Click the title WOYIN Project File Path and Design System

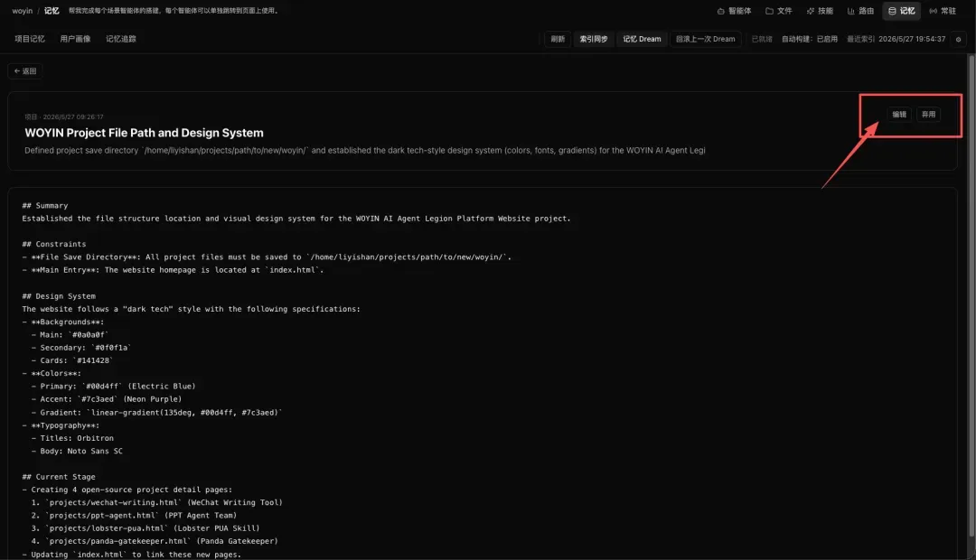pyautogui.click(x=144, y=133)
